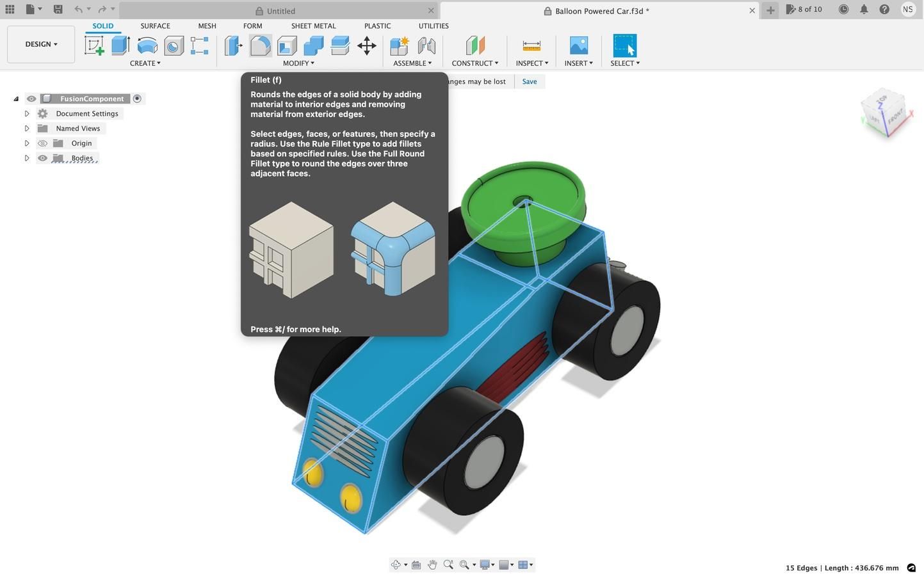
Task: Activate the Pan tool in bottom toolbar
Action: 432,564
